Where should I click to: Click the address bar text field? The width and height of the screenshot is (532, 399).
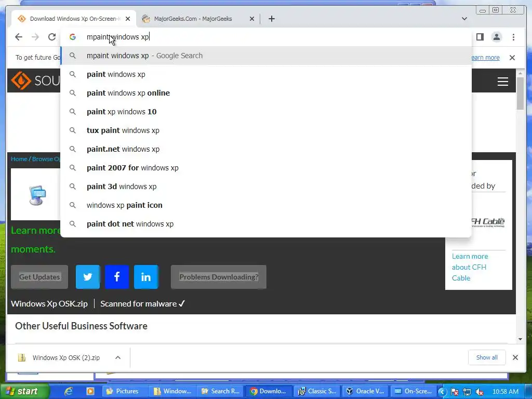click(x=266, y=37)
